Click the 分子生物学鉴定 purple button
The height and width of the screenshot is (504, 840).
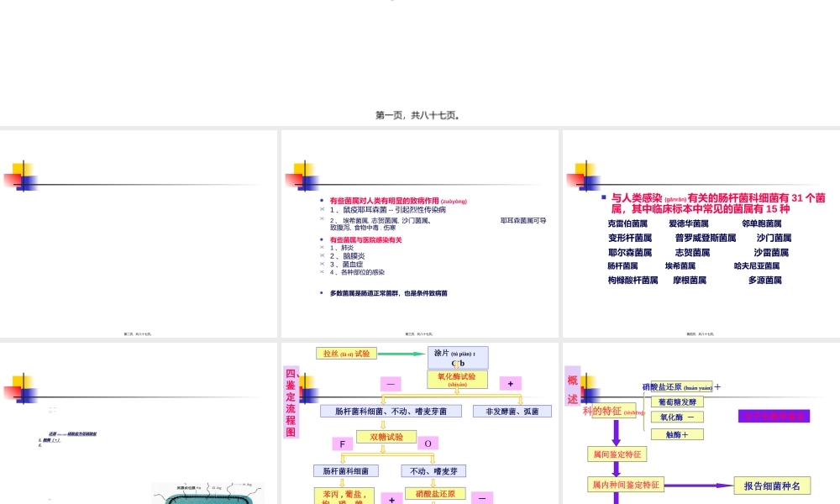point(774,416)
